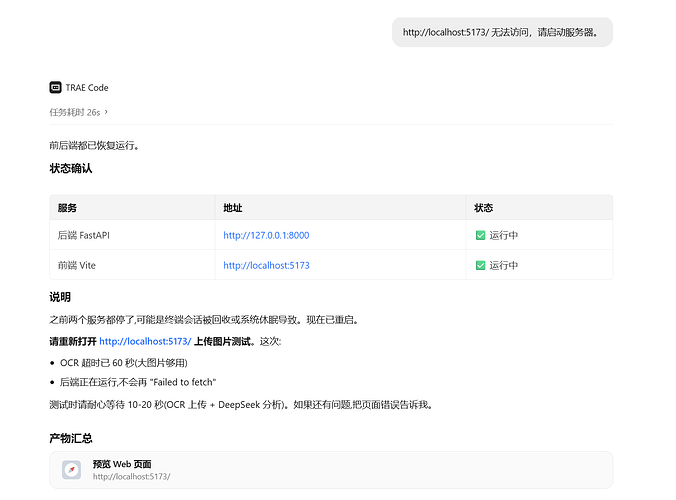Click the 状态确认 heading
Viewport: 676px width, 500px height.
(x=71, y=169)
